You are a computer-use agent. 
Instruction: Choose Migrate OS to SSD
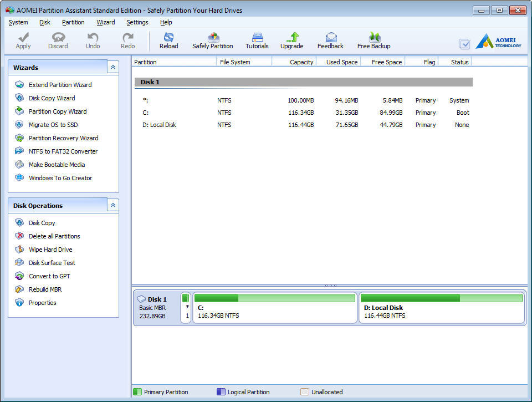(x=53, y=125)
